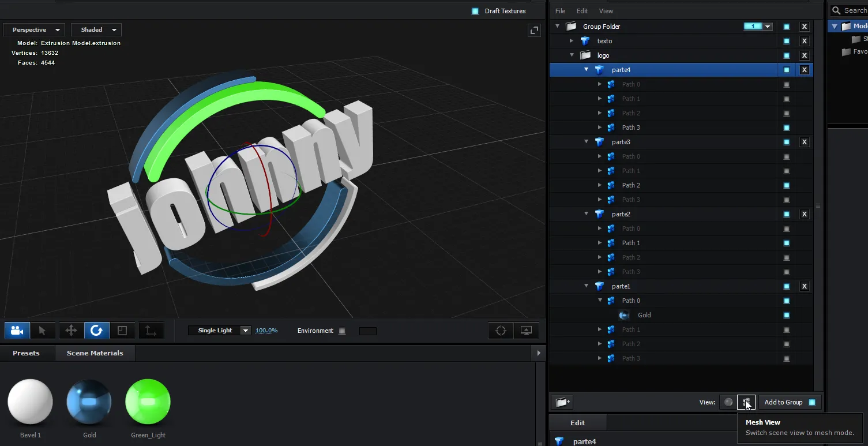Choose the move tool in viewport toolbar

pos(71,331)
